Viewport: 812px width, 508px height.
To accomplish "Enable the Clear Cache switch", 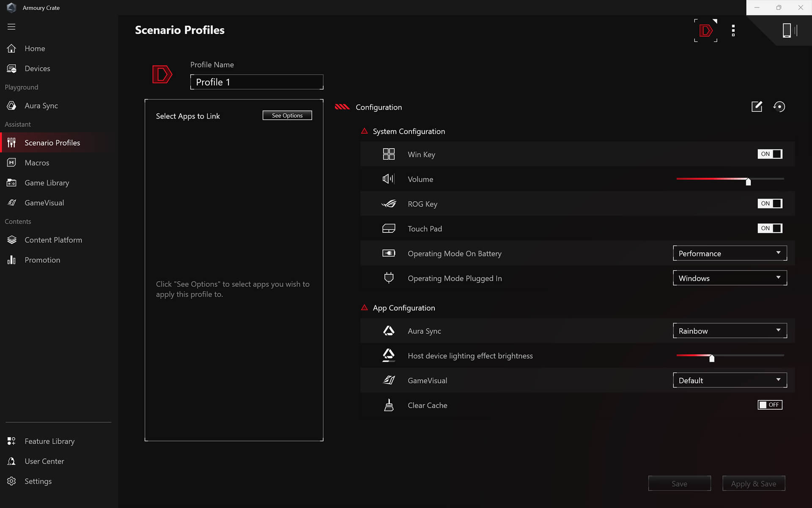I will point(770,405).
